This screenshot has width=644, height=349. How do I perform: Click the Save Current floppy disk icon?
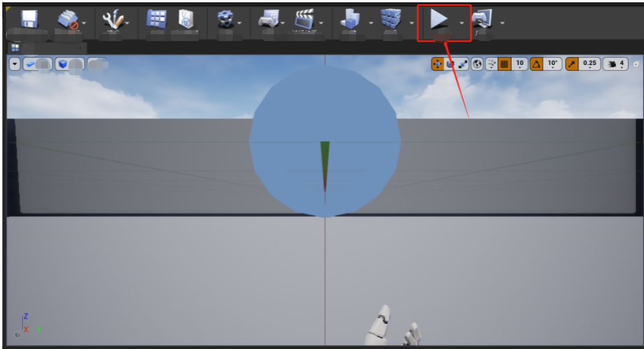pyautogui.click(x=29, y=19)
